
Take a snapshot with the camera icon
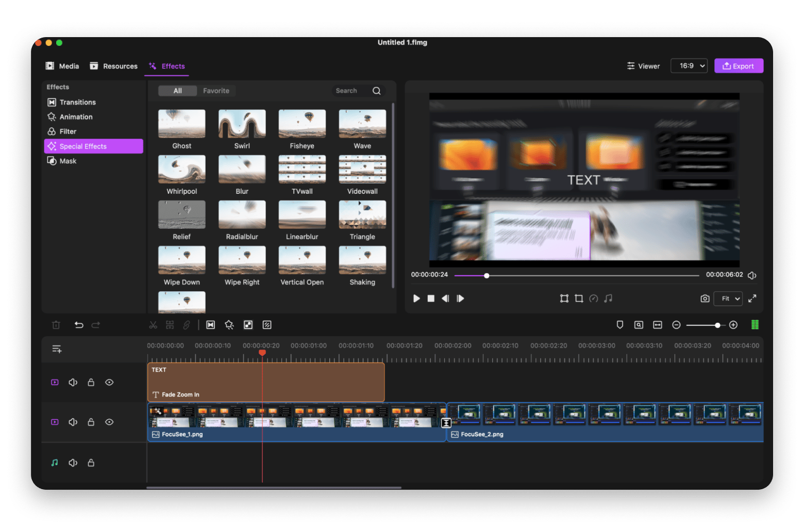click(x=705, y=298)
